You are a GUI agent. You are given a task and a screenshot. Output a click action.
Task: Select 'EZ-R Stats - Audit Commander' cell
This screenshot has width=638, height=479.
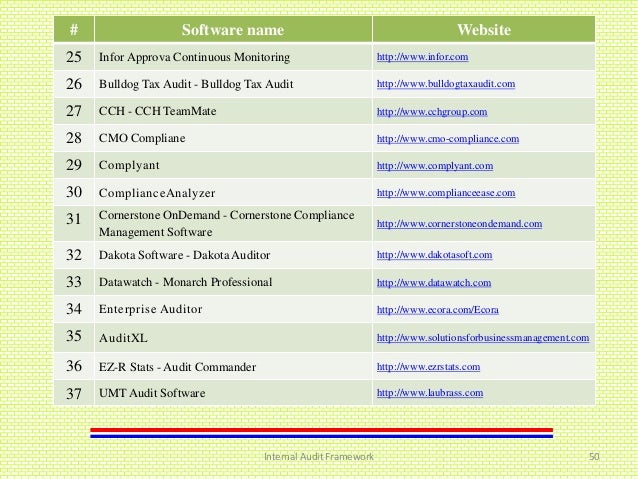(233, 366)
